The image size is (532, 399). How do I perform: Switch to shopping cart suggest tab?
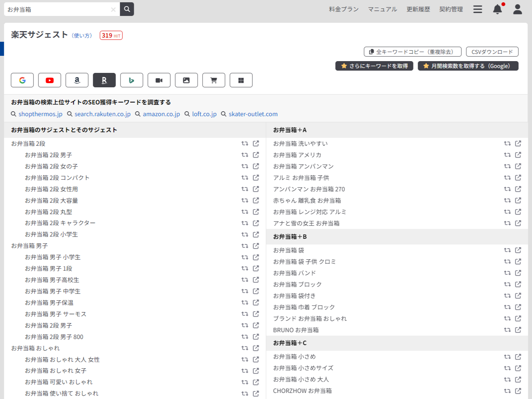click(x=214, y=80)
